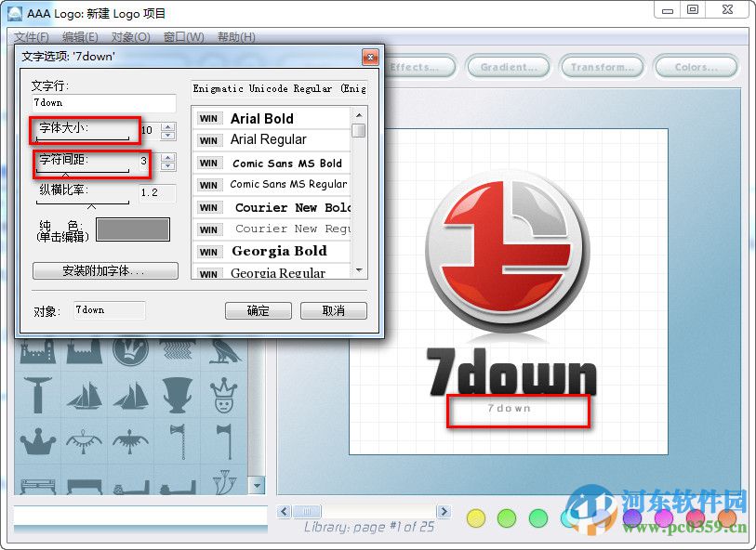
Task: Click the 确定 button
Action: pyautogui.click(x=258, y=310)
